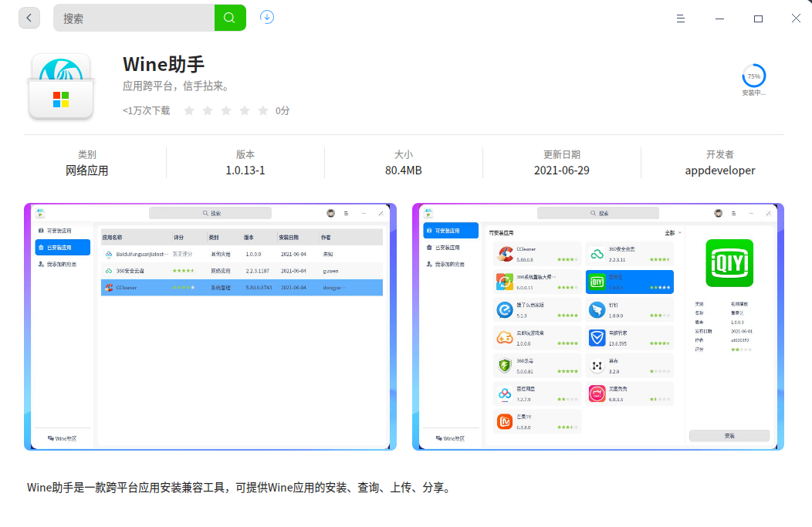Screen dimensions: 812x527
Task: Click the size value 80.4MB
Action: (x=404, y=171)
